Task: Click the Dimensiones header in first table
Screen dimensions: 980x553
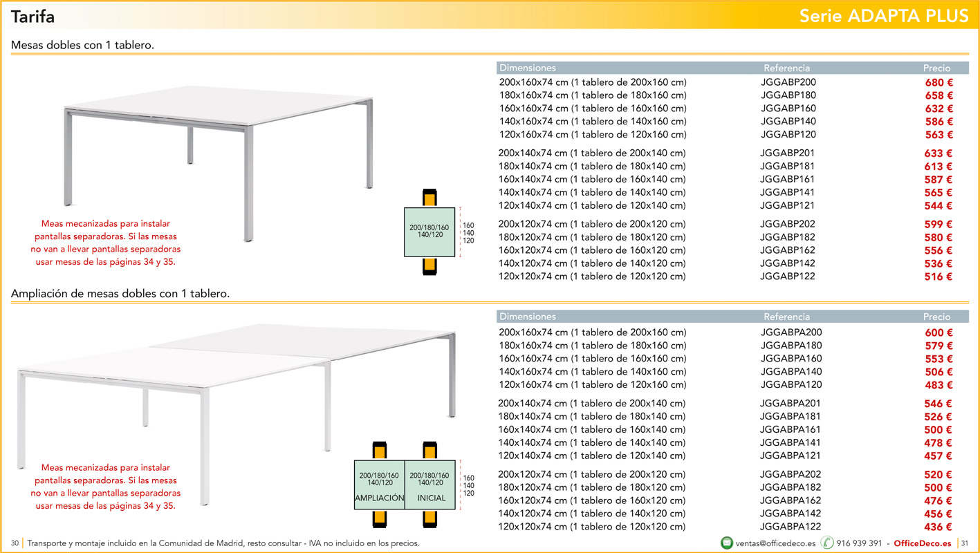Action: [528, 68]
